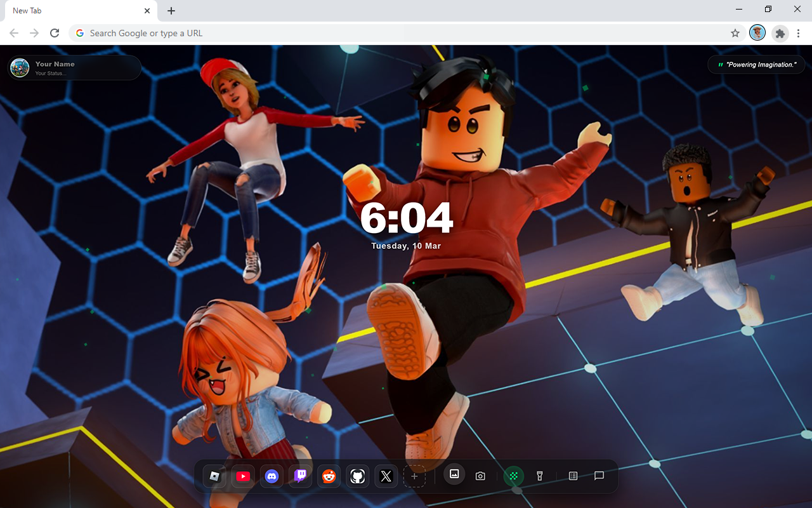
Task: Open the Roblox shortcut in the dock
Action: click(215, 476)
